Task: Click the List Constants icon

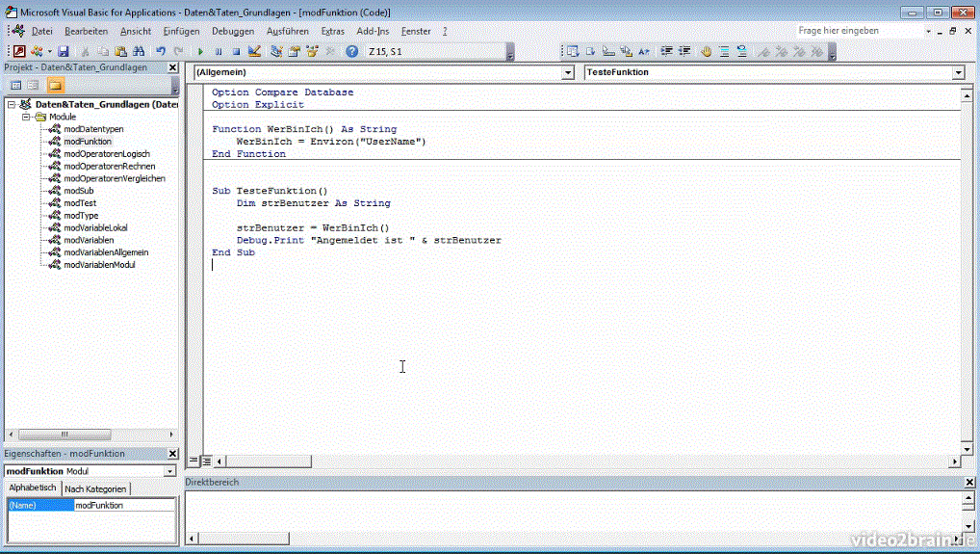Action: click(x=590, y=51)
